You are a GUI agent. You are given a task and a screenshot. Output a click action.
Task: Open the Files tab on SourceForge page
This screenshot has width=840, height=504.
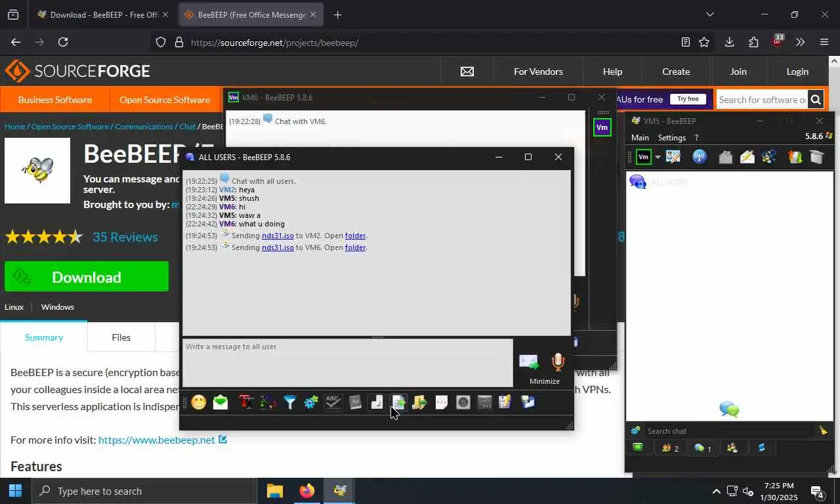pyautogui.click(x=121, y=337)
